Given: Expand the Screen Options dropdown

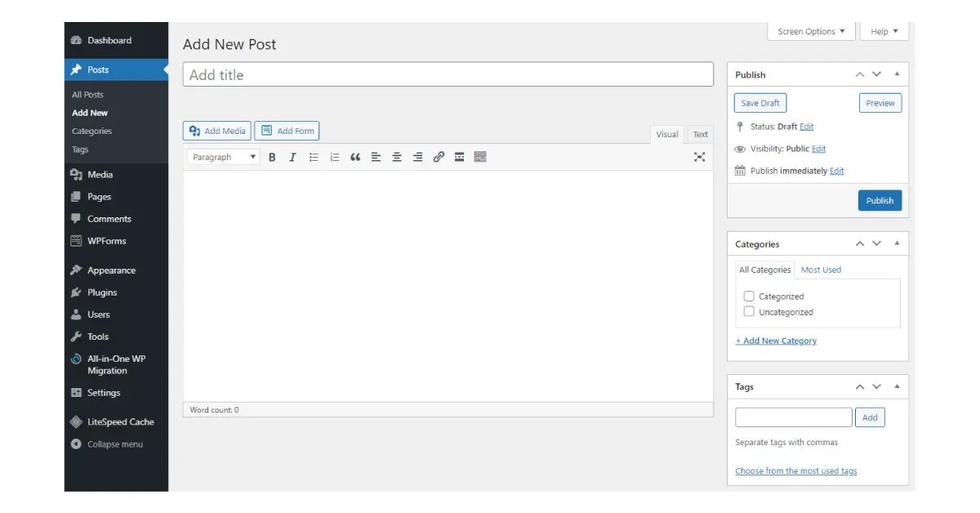Looking at the screenshot, I should point(811,32).
